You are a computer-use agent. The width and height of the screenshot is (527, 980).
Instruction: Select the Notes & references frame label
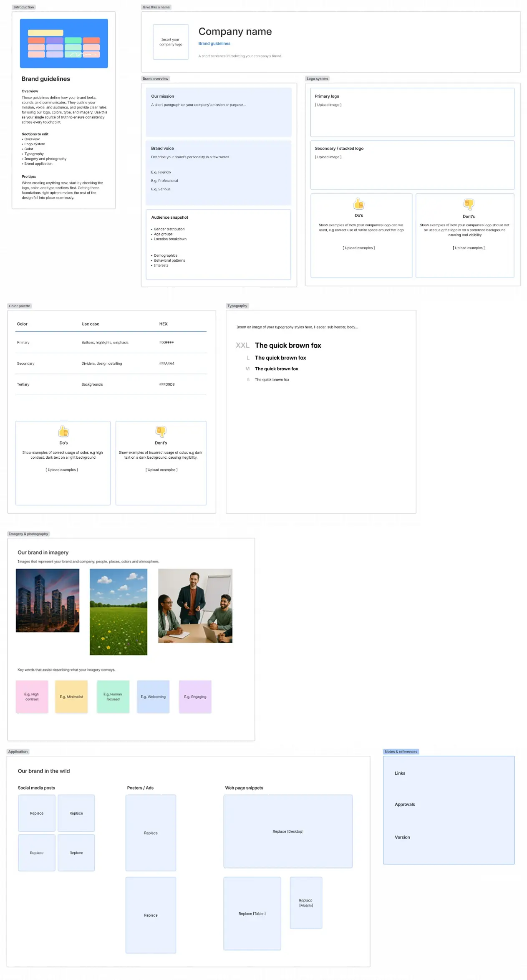click(401, 752)
